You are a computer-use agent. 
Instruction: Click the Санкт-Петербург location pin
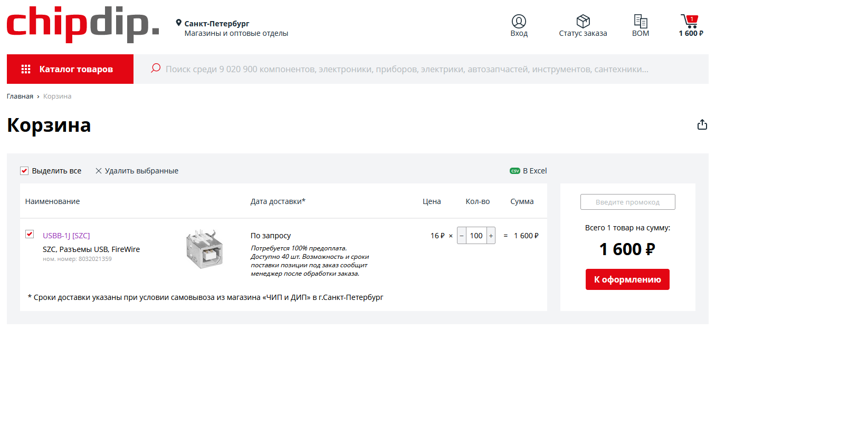[179, 23]
